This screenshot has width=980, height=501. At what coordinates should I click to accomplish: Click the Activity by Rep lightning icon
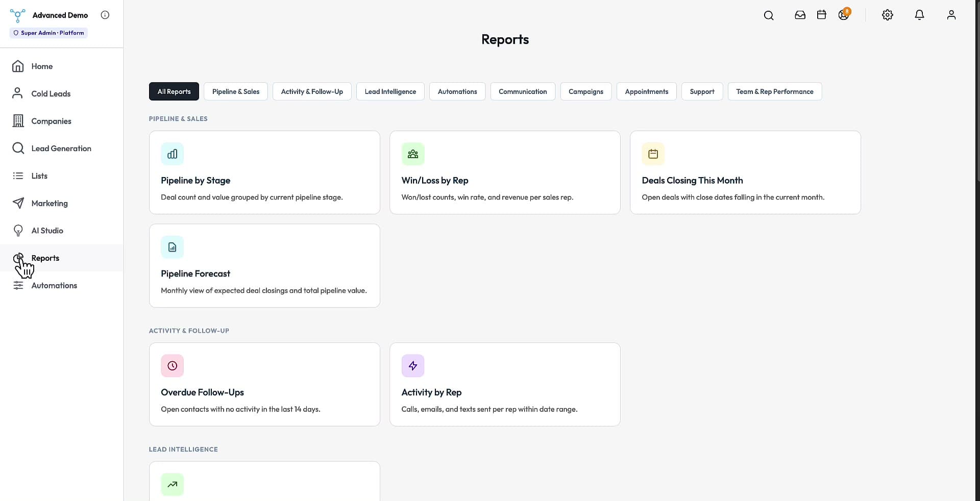point(413,366)
